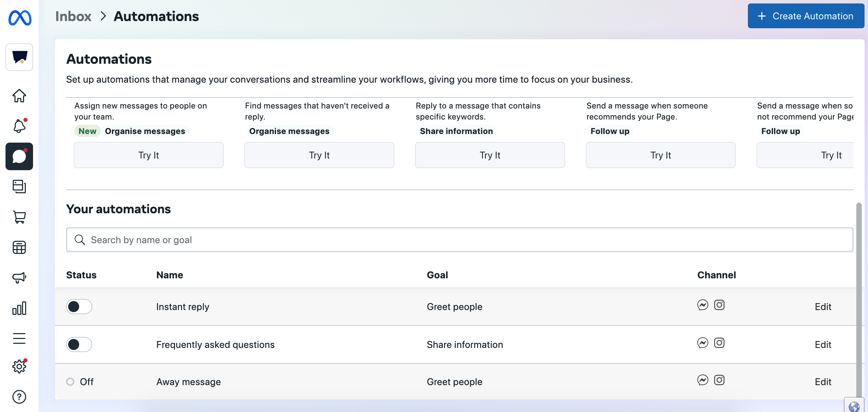
Task: Click Instagram icon in Instant reply row
Action: (x=719, y=305)
